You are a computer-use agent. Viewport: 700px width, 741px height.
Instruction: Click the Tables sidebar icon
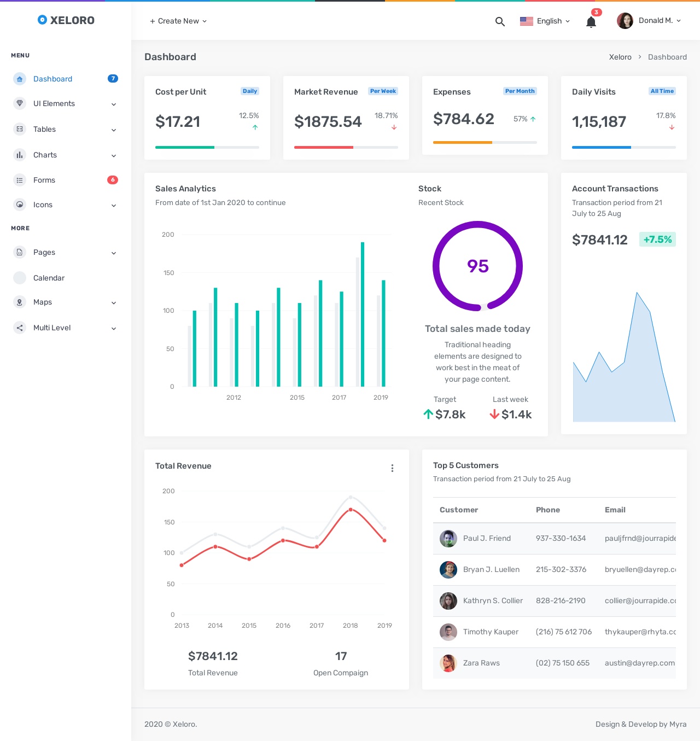20,129
